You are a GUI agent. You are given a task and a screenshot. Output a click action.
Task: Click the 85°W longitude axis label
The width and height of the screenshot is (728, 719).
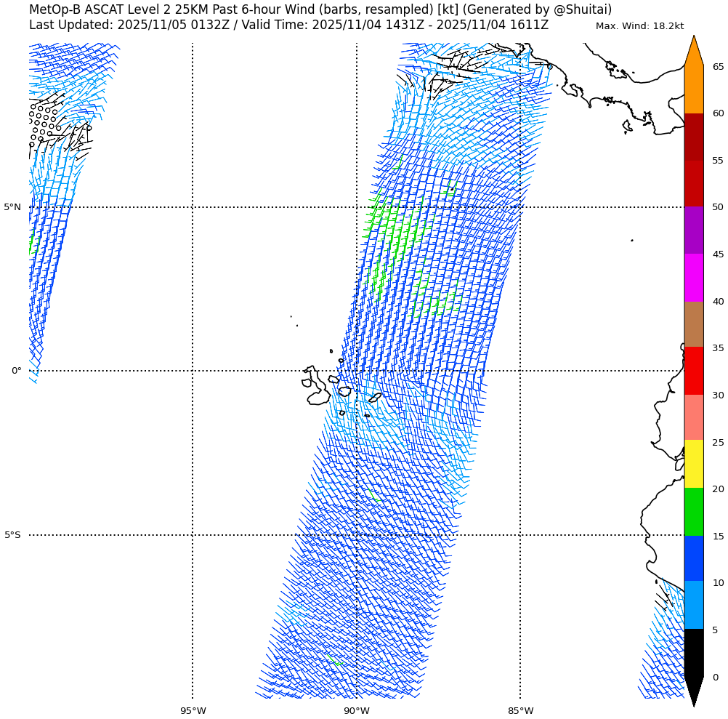tap(520, 711)
